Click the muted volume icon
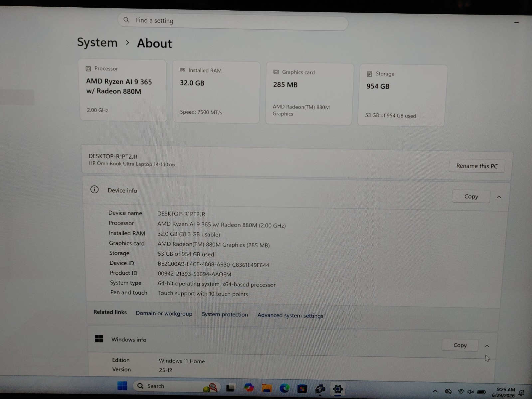 [x=470, y=392]
